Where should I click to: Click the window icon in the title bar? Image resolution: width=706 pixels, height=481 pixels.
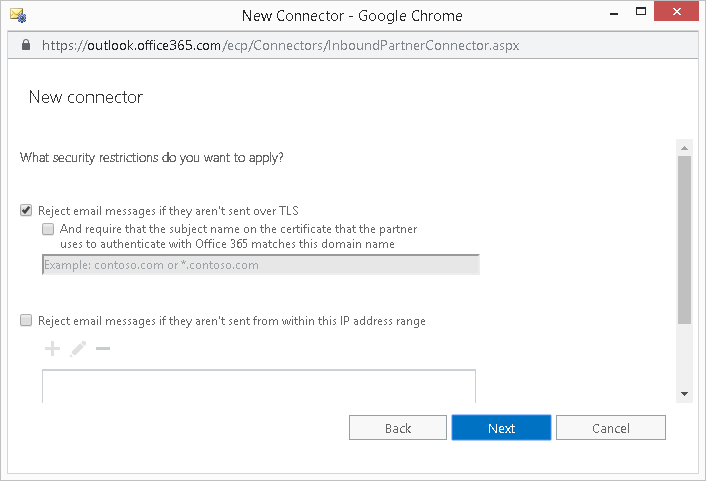[17, 16]
